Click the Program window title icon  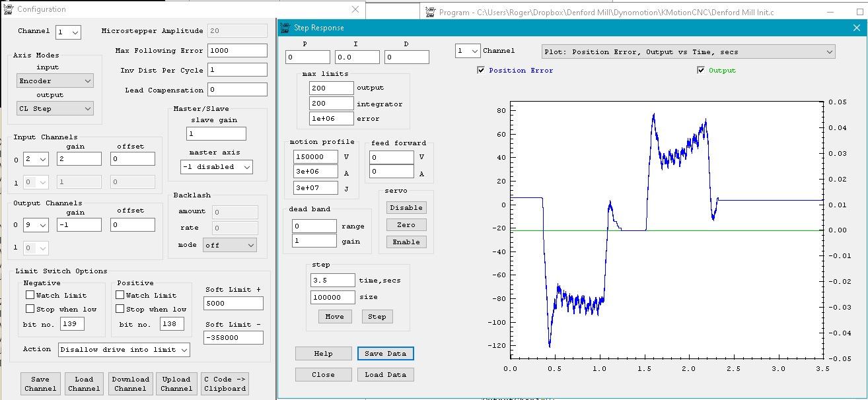click(430, 12)
